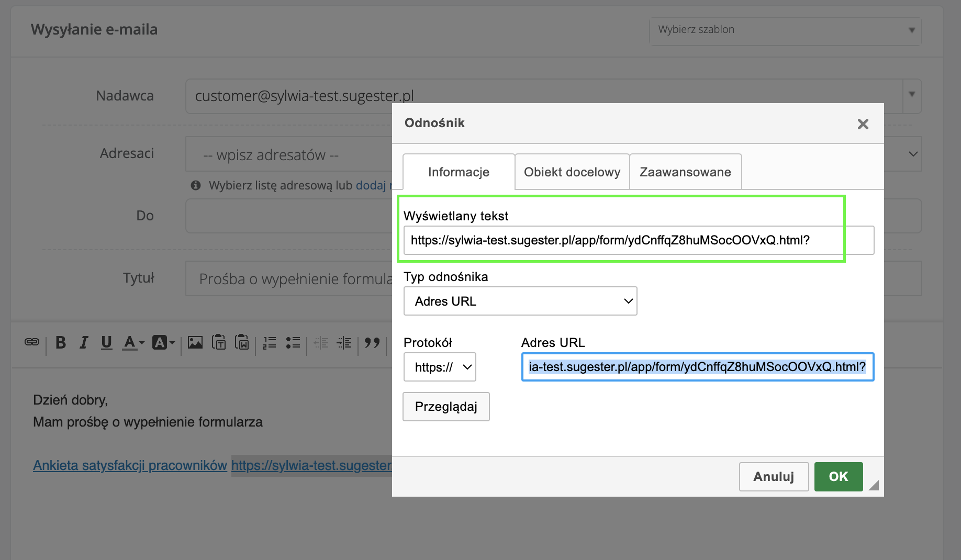Toggle italic formatting

(84, 343)
